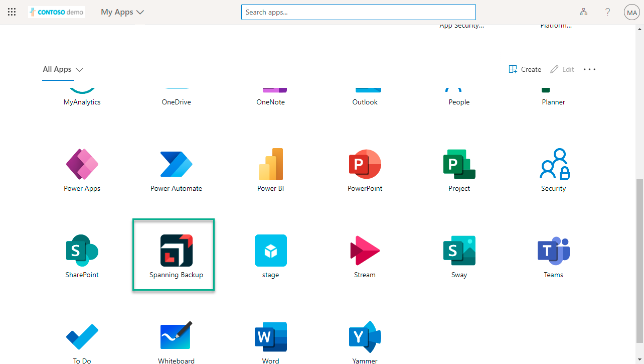Viewport: 644px width, 364px height.
Task: Click the Contoso demo logo
Action: coord(57,12)
